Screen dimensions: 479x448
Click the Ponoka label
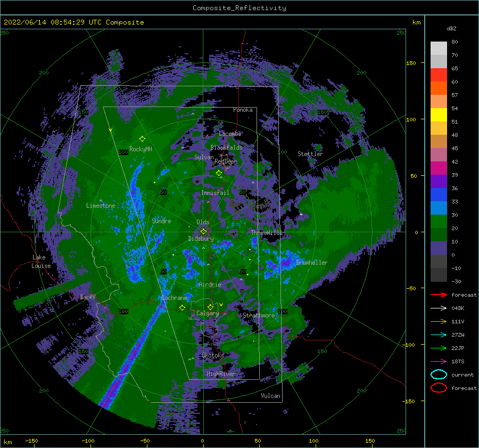(243, 110)
